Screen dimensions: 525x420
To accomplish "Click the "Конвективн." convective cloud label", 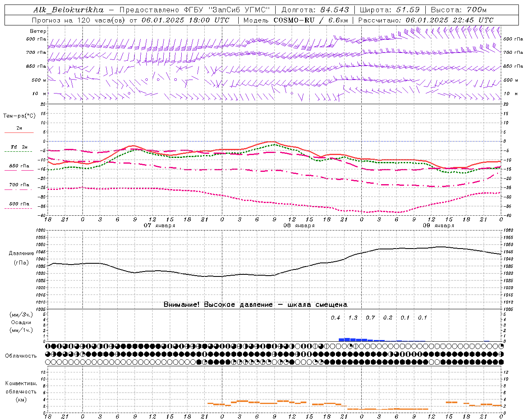I will pos(21,383).
